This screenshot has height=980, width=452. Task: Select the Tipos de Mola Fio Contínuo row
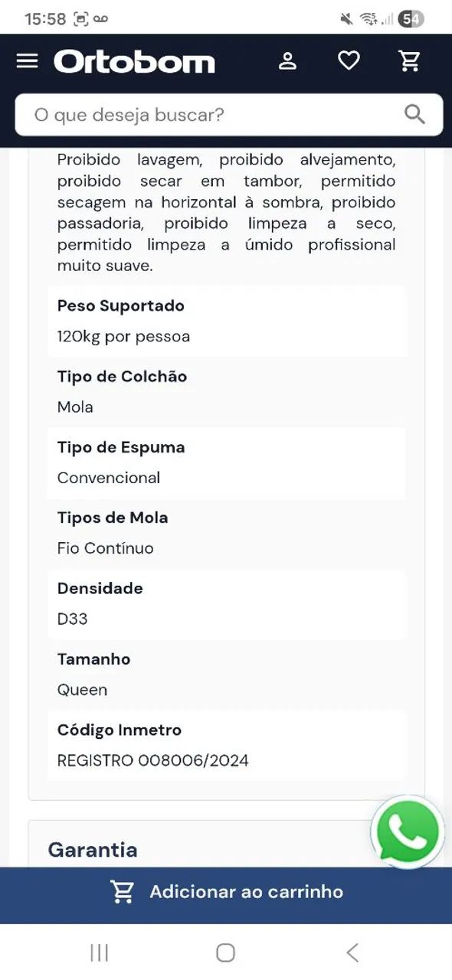226,534
